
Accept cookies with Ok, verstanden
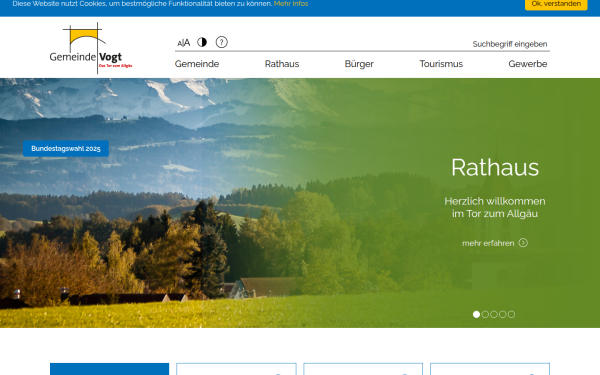click(556, 4)
